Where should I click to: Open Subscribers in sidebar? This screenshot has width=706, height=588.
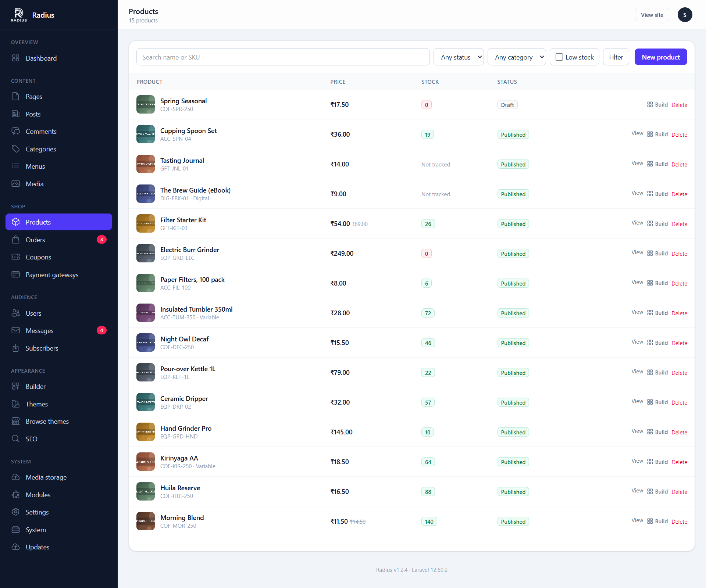point(59,348)
